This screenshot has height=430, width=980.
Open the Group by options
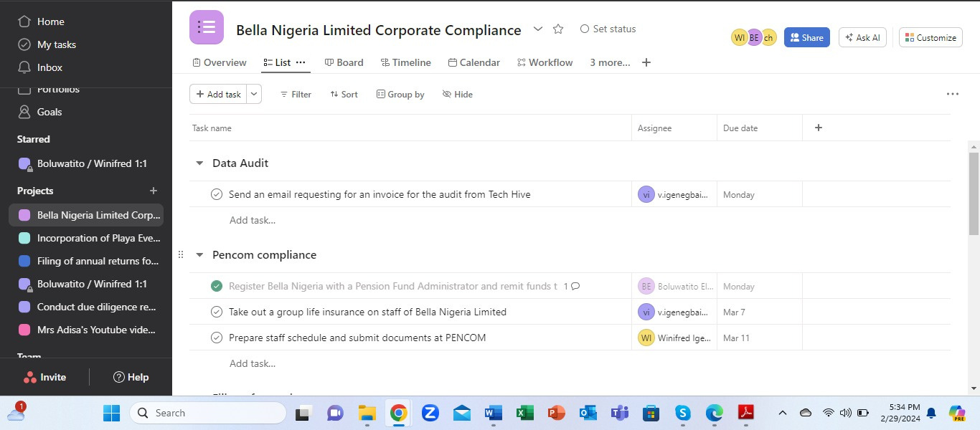tap(400, 94)
